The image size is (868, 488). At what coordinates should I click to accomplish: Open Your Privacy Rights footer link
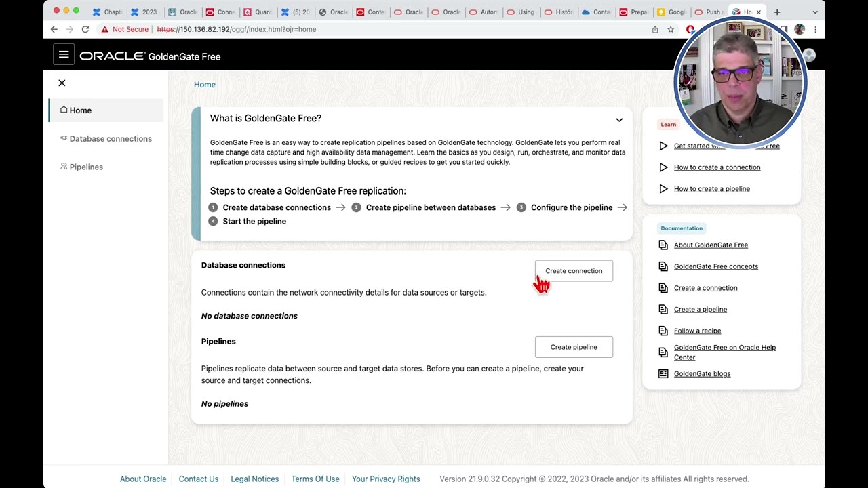pyautogui.click(x=386, y=479)
